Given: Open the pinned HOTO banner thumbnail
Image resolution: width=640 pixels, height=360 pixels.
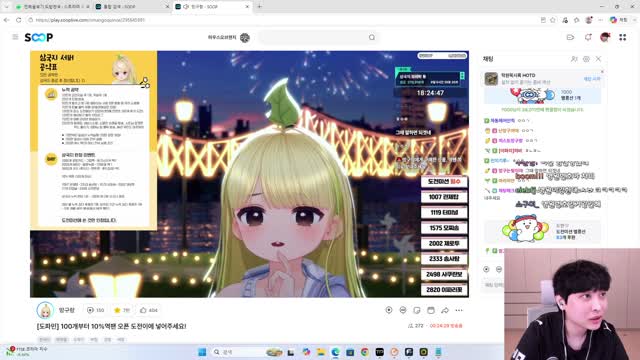Looking at the screenshot, I should pos(491,78).
